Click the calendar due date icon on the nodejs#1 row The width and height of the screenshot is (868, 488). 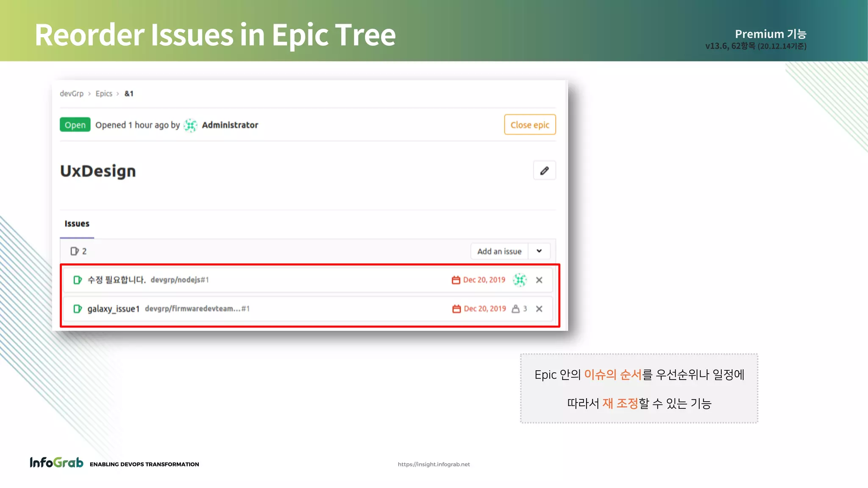click(x=456, y=280)
